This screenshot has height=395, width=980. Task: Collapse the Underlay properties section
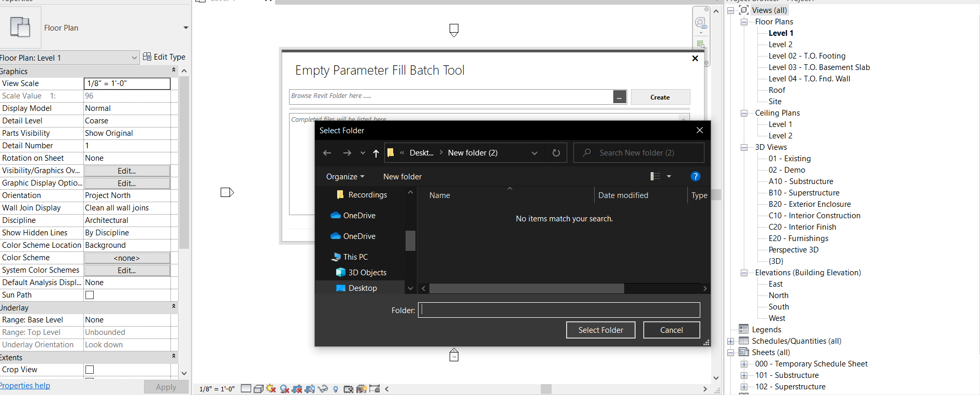pos(174,306)
